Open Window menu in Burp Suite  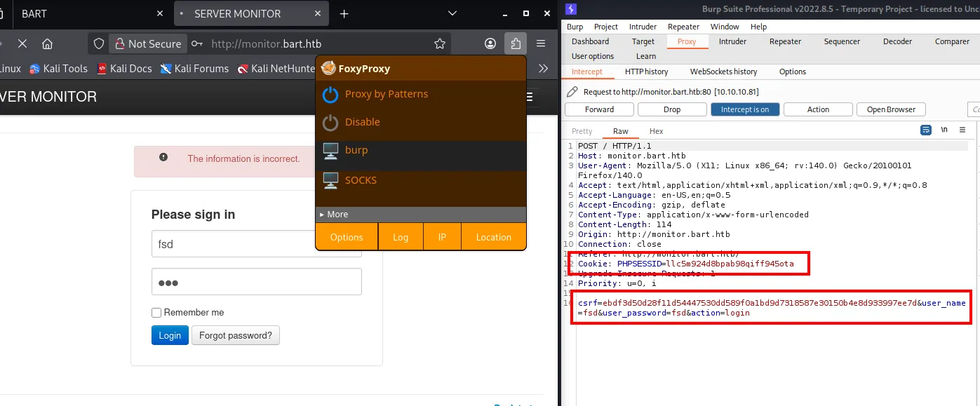coord(725,27)
